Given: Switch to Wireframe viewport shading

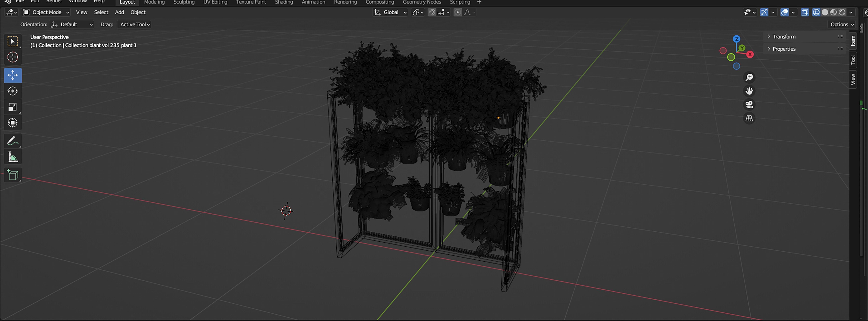Looking at the screenshot, I should [x=816, y=12].
